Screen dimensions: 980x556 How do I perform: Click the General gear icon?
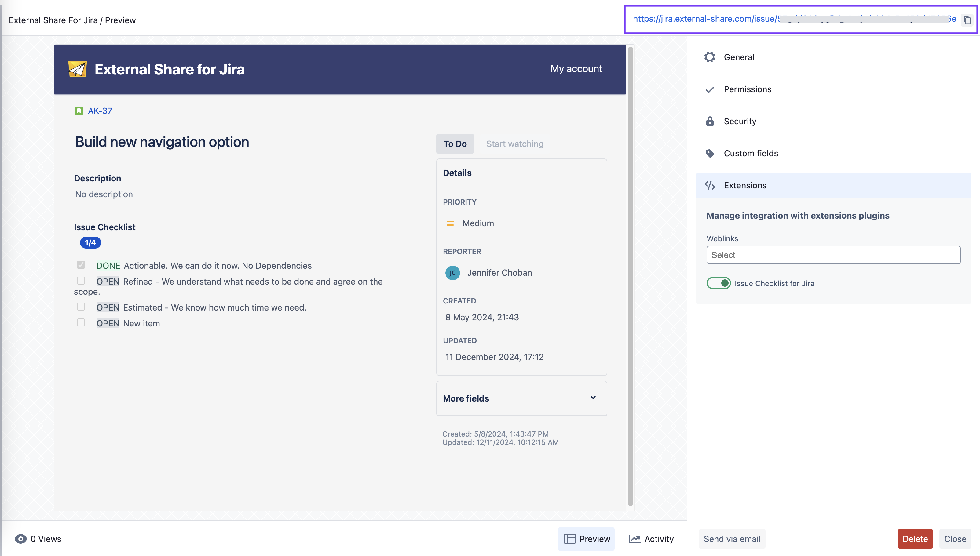tap(710, 57)
